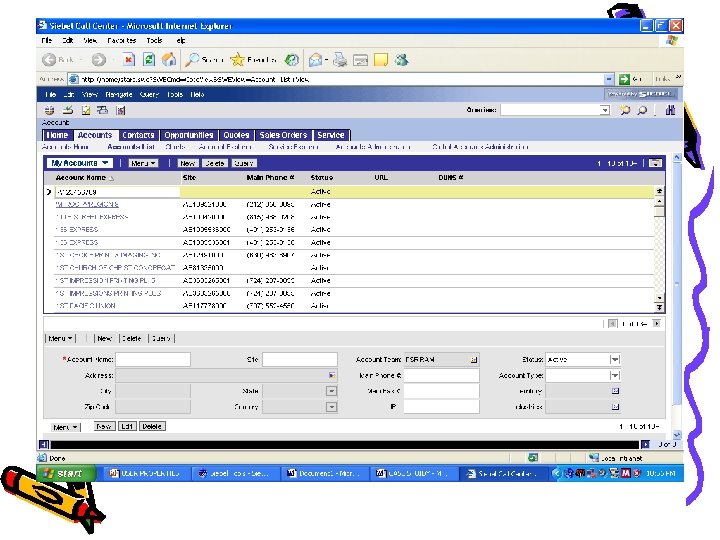Click the Home house icon in browser toolbar
The image size is (720, 540).
(169, 60)
